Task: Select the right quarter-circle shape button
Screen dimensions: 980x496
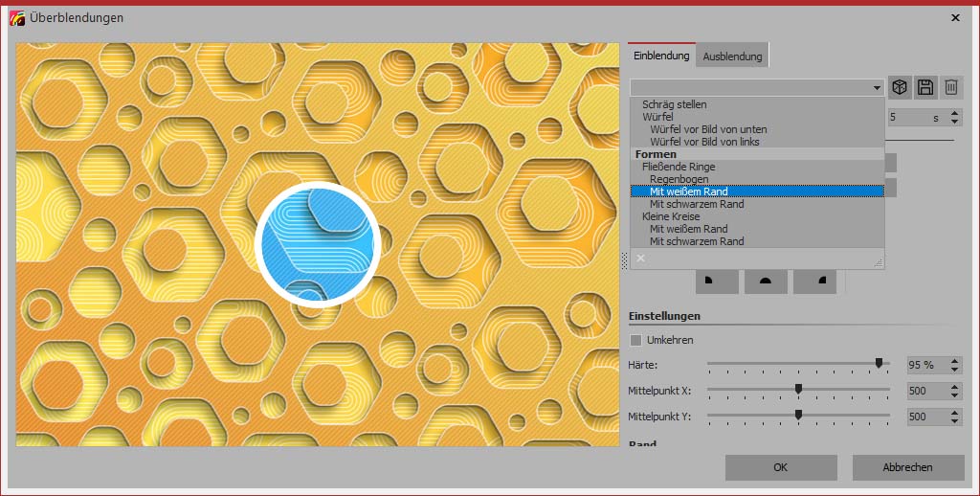Action: coord(814,281)
